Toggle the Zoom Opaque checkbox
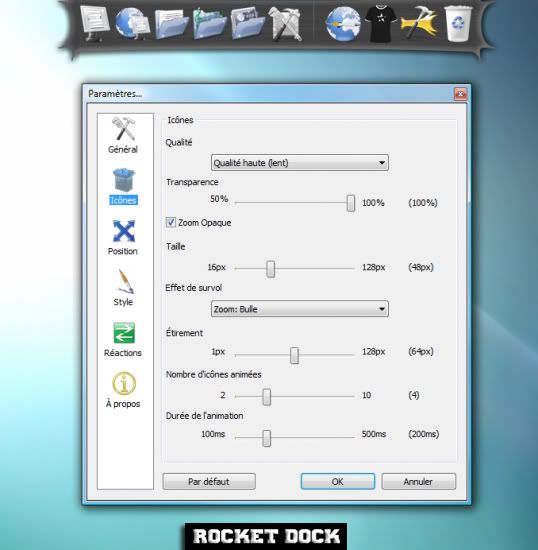Image resolution: width=538 pixels, height=550 pixels. point(171,222)
